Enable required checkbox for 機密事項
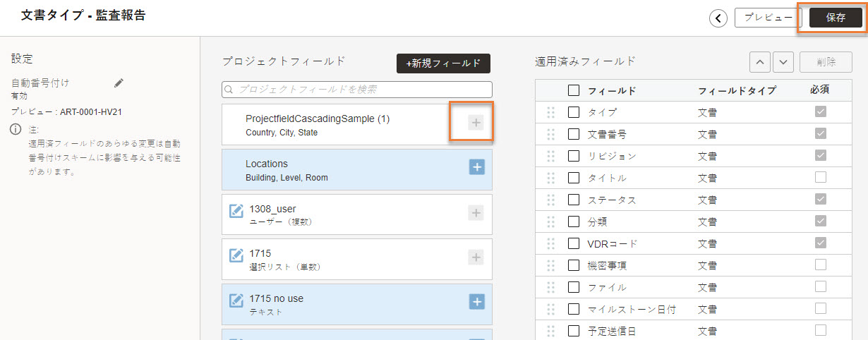868x340 pixels. pyautogui.click(x=820, y=265)
